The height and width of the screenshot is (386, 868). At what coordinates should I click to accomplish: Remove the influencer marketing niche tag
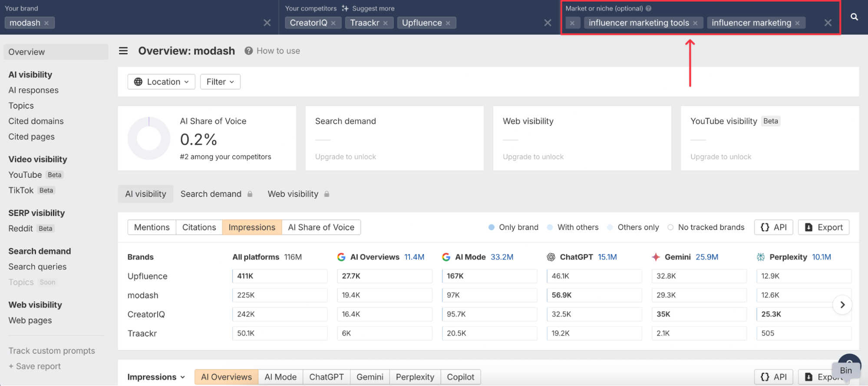tap(798, 23)
